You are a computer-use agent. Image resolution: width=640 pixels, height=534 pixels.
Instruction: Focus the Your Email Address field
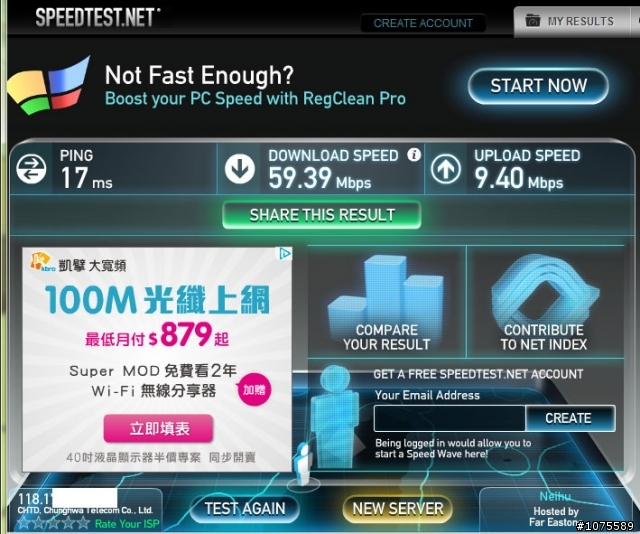pyautogui.click(x=449, y=418)
